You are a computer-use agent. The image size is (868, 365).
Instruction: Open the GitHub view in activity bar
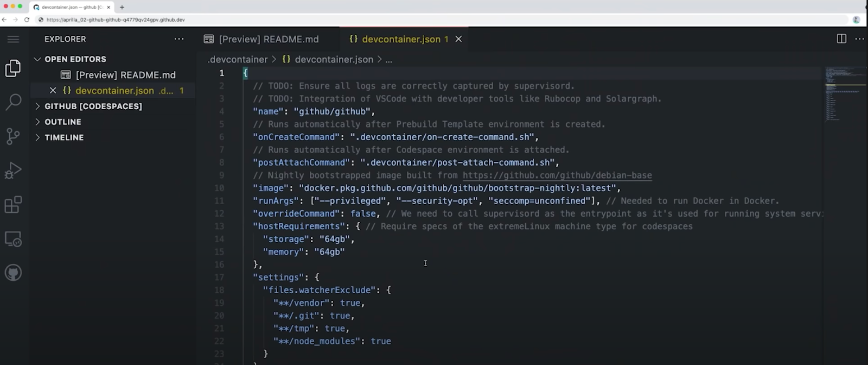pos(13,273)
